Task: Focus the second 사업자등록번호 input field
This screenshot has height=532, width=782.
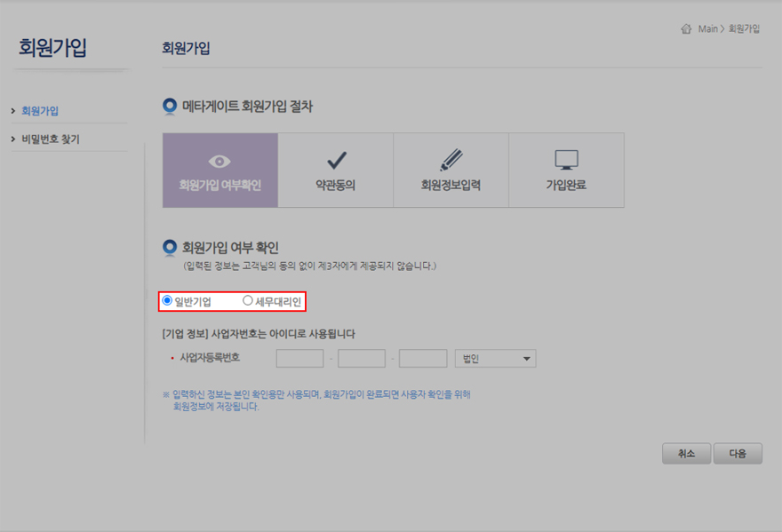Action: (362, 359)
